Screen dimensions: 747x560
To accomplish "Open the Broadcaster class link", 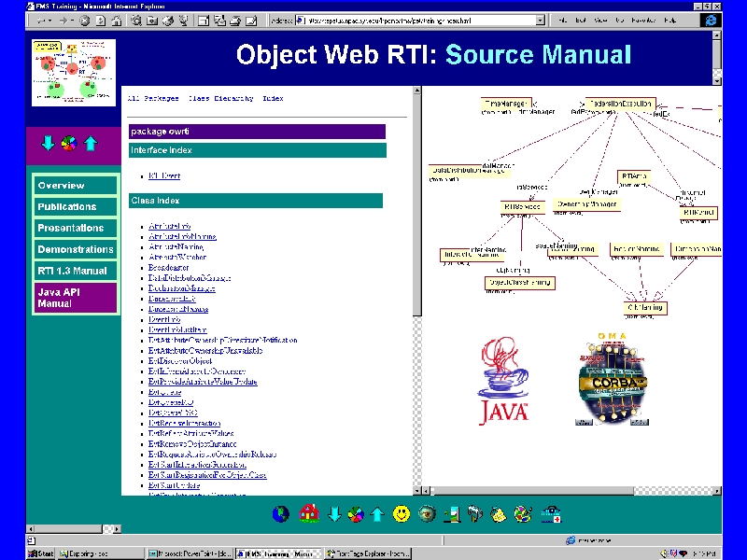I will [168, 268].
